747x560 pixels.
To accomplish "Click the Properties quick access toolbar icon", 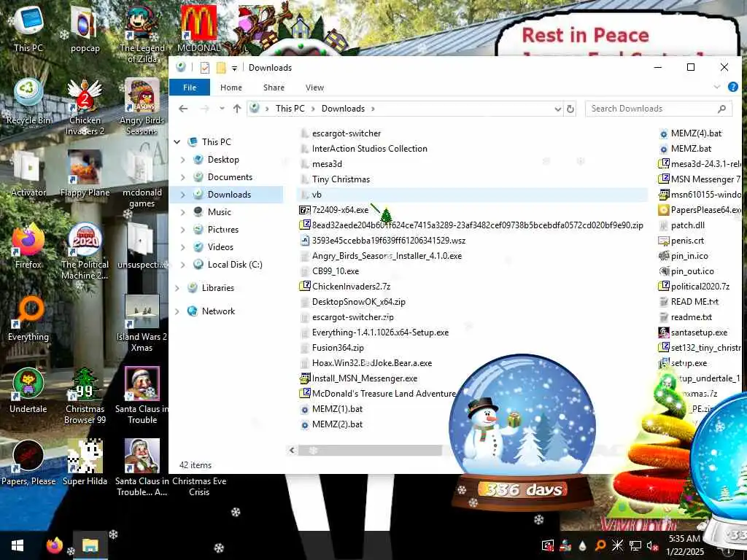I will tap(205, 68).
